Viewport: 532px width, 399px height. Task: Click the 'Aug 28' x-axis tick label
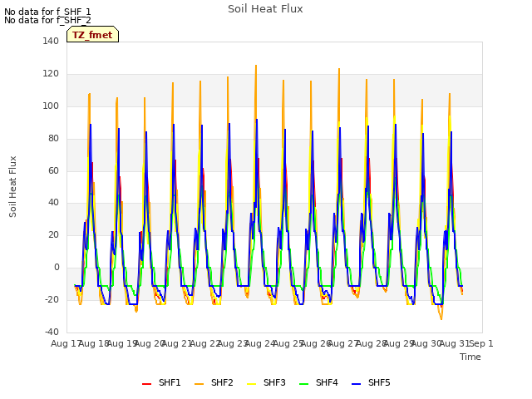tap(371, 343)
